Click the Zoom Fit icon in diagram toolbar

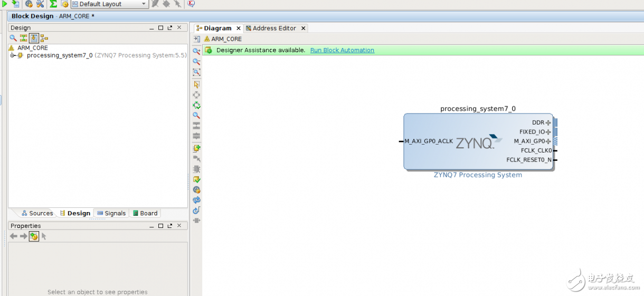tap(196, 72)
